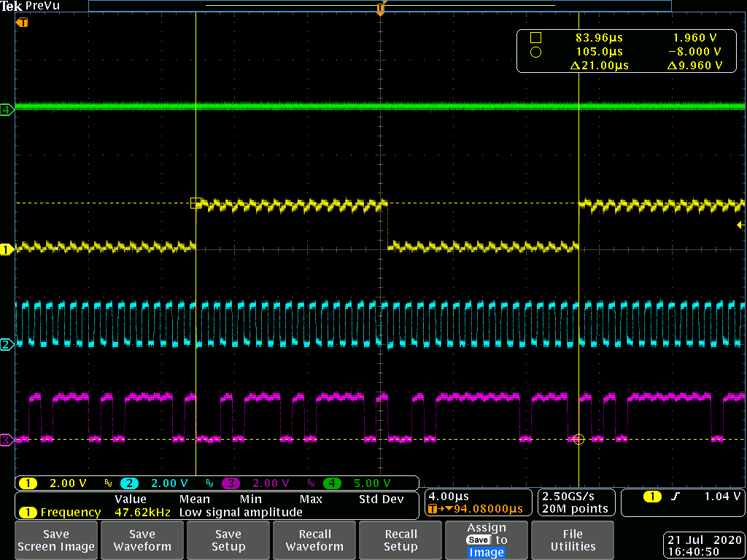Click the trigger source channel 1 badge
This screenshot has height=560, width=747.
coord(652,497)
